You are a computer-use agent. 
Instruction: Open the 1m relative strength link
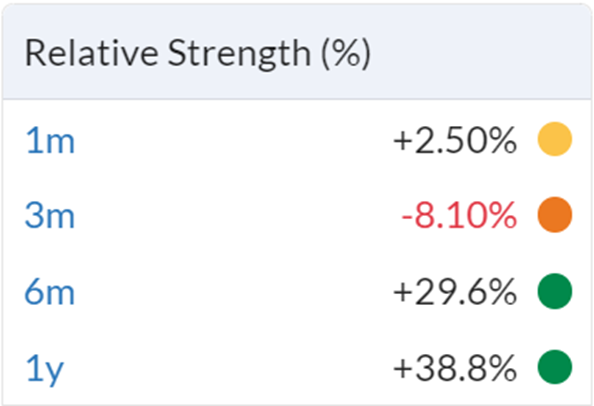[x=50, y=141]
